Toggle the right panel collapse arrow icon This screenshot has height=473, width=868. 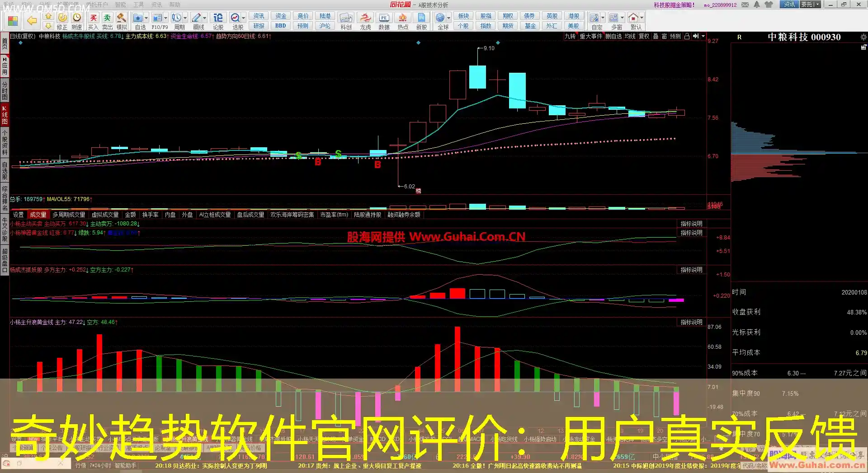tap(696, 36)
